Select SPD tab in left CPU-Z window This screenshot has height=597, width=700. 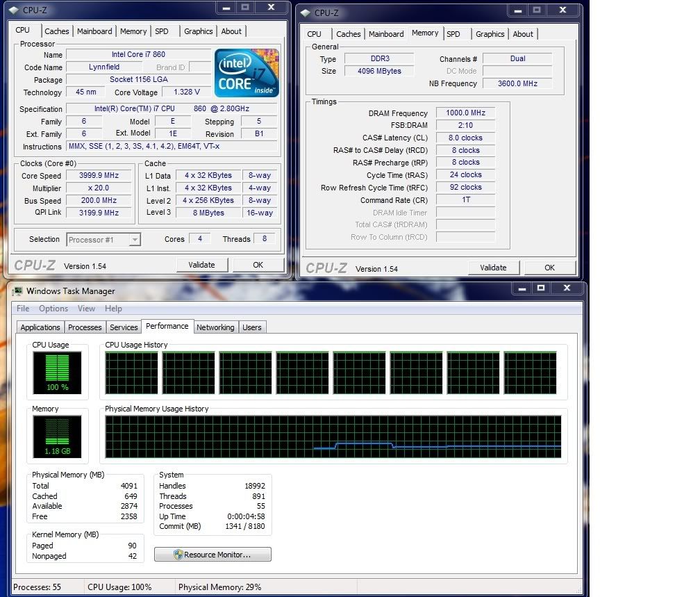[x=162, y=31]
